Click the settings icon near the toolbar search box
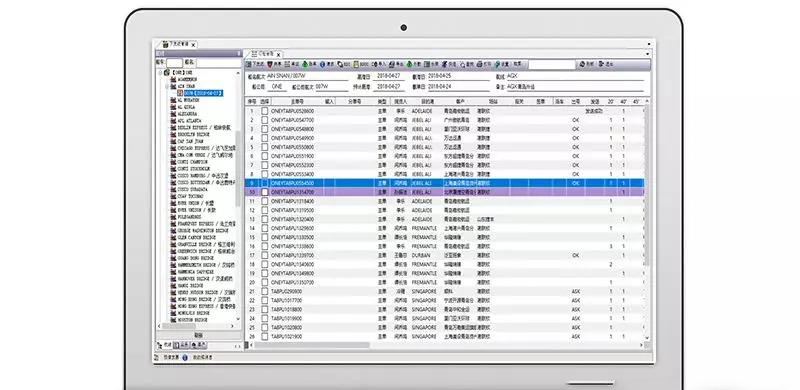The image size is (800, 390). (x=496, y=64)
